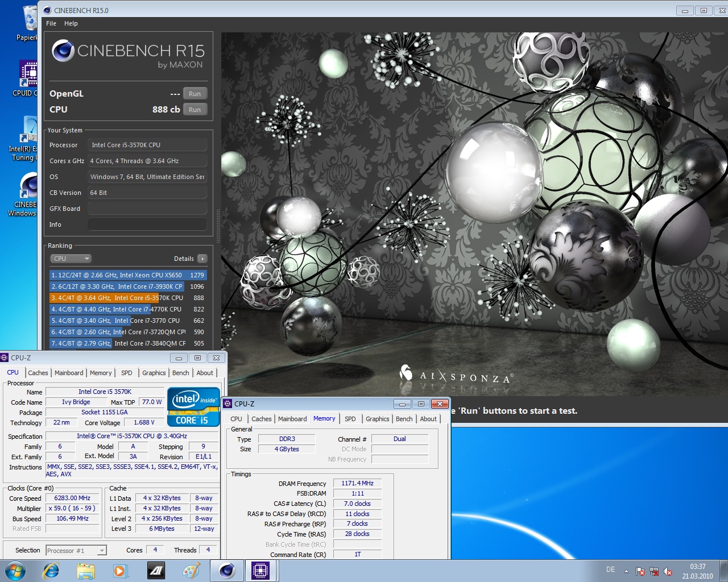Open the Processor #1 selection dropdown

(76, 550)
